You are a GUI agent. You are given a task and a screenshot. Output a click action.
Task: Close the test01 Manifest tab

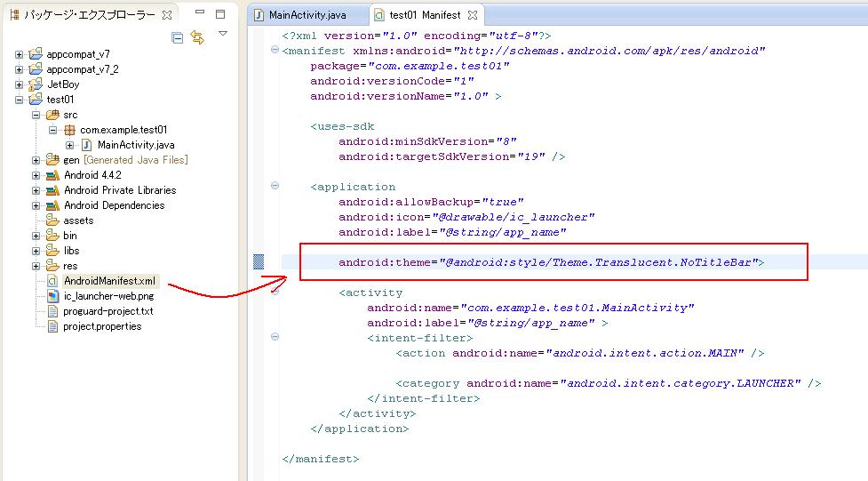472,15
